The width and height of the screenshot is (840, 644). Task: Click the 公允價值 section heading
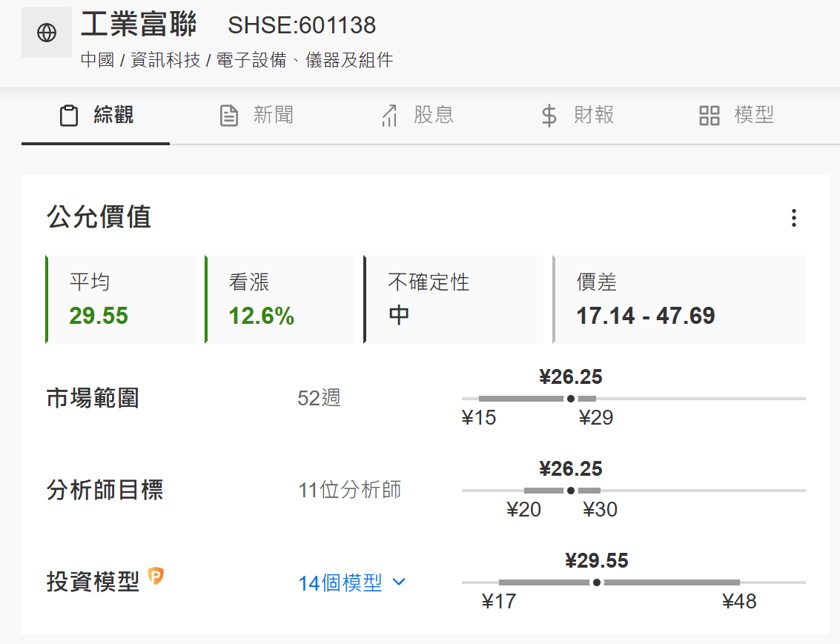click(99, 217)
